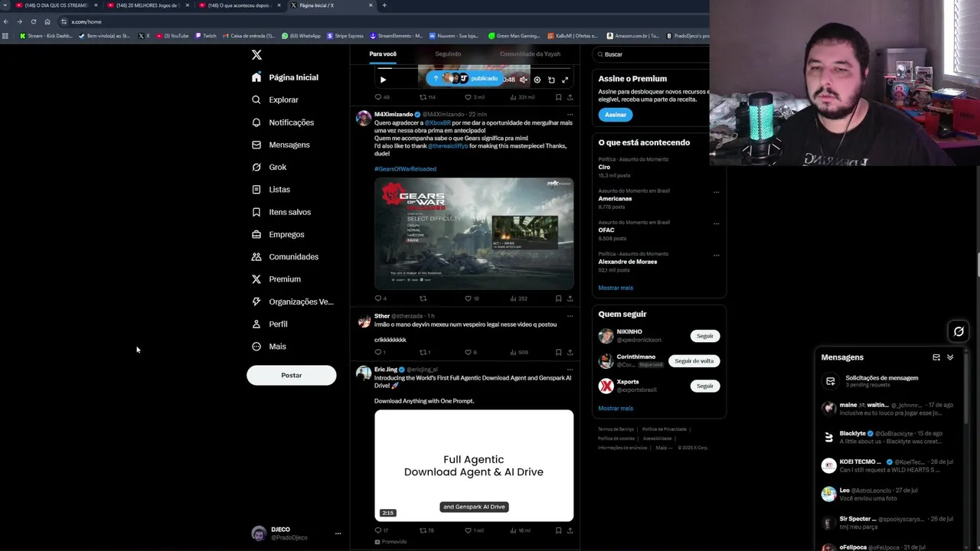Viewport: 980px width, 551px height.
Task: Reply to the M4Ximizando post
Action: point(377,298)
